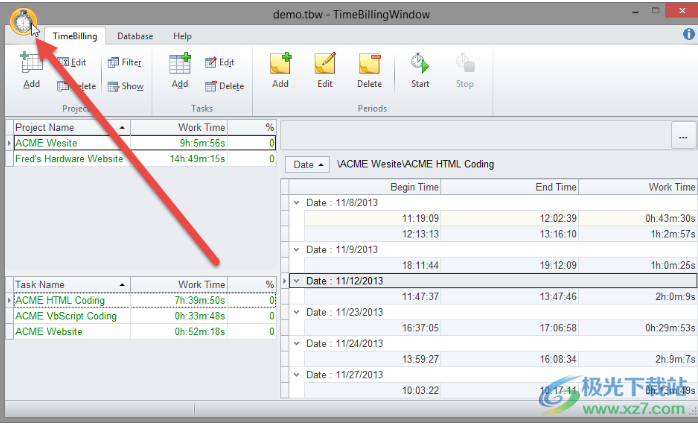Collapse the Date 11/27/2013 group

(x=296, y=375)
